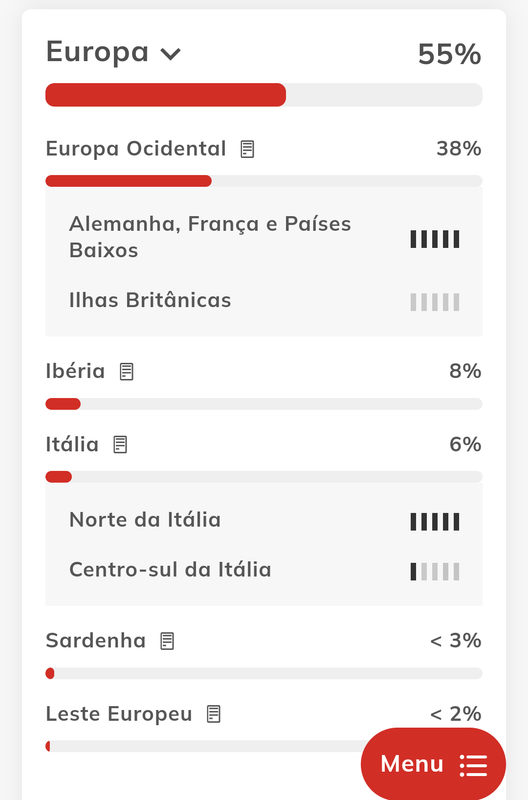Screen dimensions: 528x800
Task: Open the red Menu button
Action: coord(433,764)
